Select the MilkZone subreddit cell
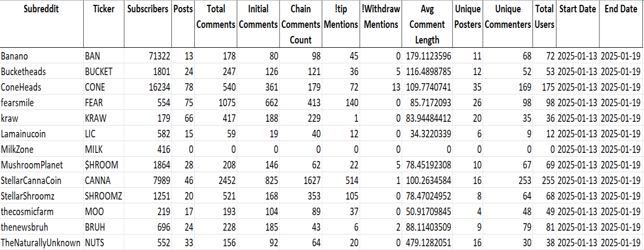The image size is (644, 250). pos(42,149)
